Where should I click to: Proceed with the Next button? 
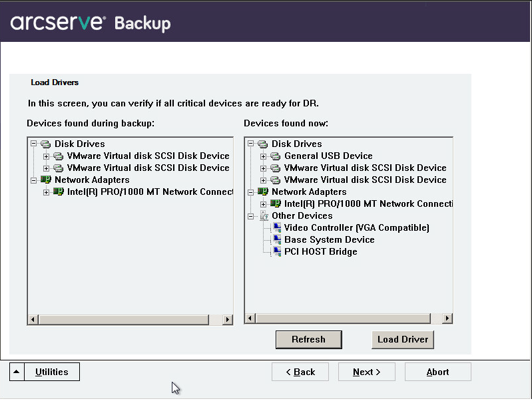(366, 372)
